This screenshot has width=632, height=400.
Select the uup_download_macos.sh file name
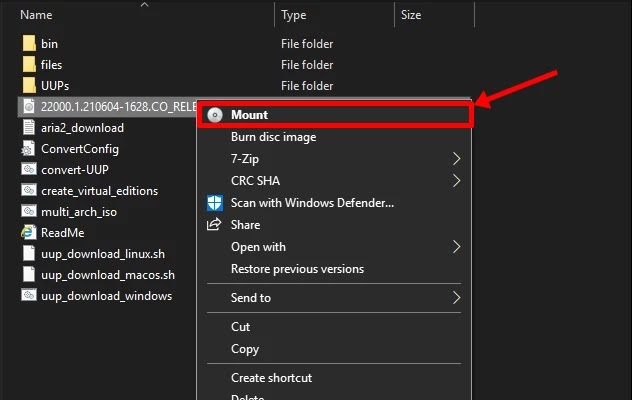click(x=108, y=275)
